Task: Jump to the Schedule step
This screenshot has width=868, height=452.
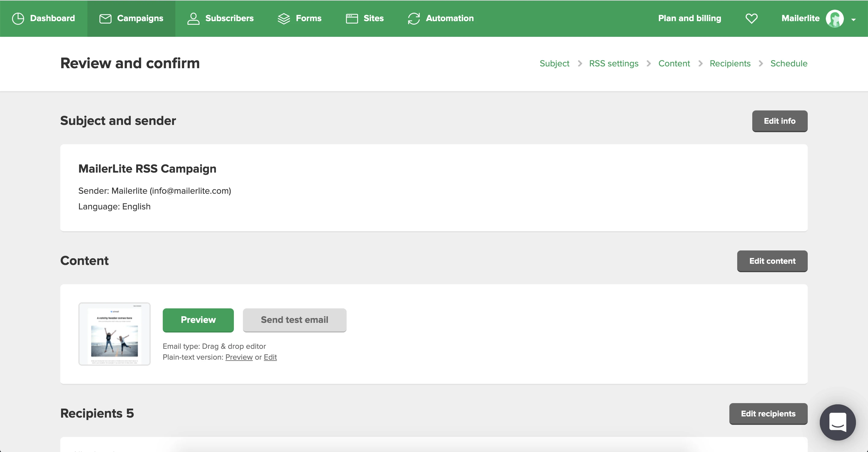Action: tap(788, 63)
